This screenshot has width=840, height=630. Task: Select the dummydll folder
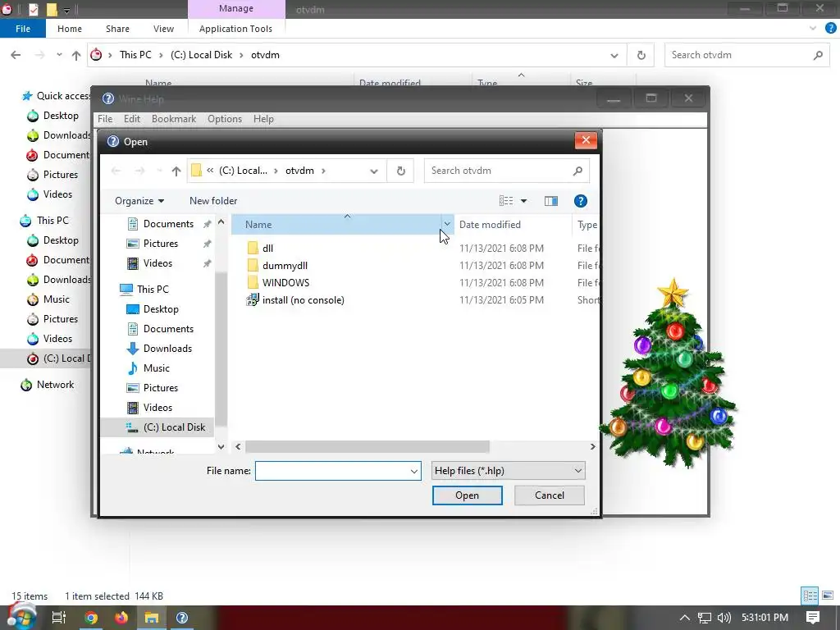click(285, 265)
